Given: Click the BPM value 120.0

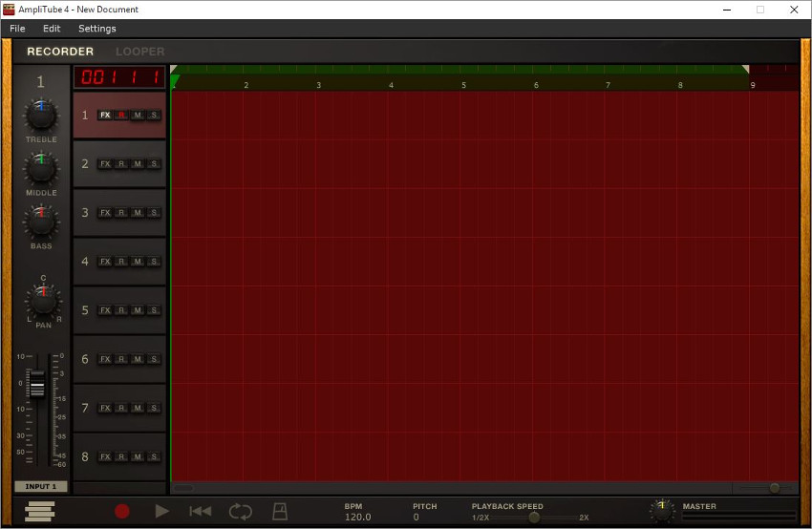Looking at the screenshot, I should (x=358, y=517).
